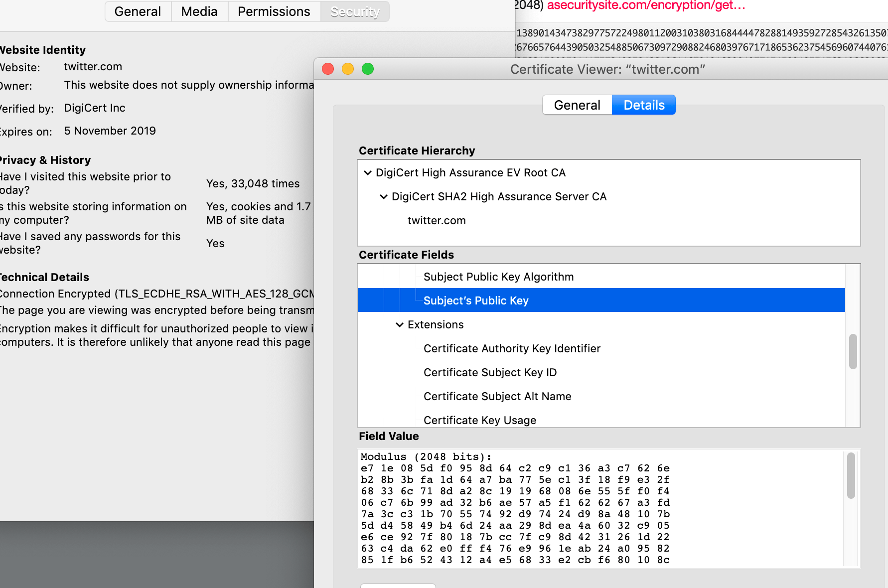
Task: Open the Permissions tab
Action: click(274, 11)
